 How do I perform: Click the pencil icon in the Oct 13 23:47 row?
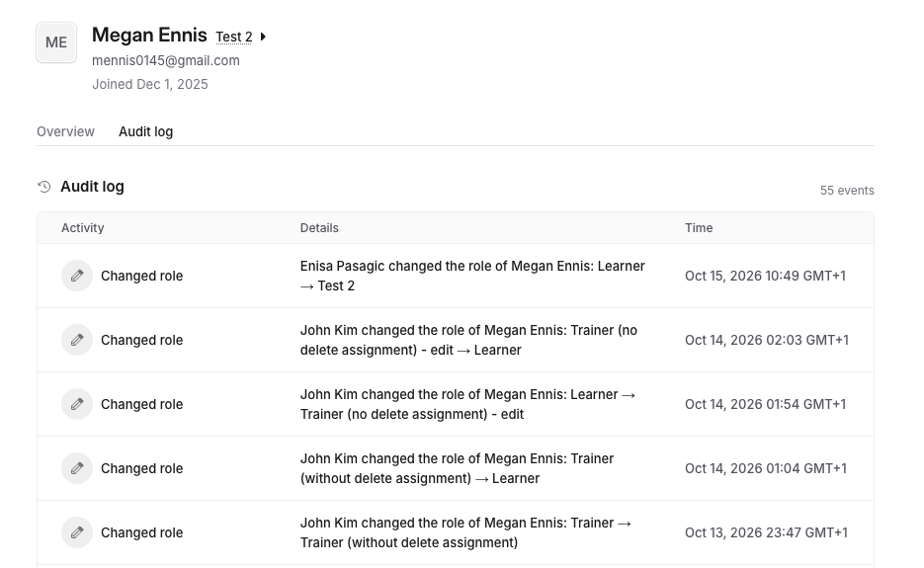pyautogui.click(x=77, y=532)
